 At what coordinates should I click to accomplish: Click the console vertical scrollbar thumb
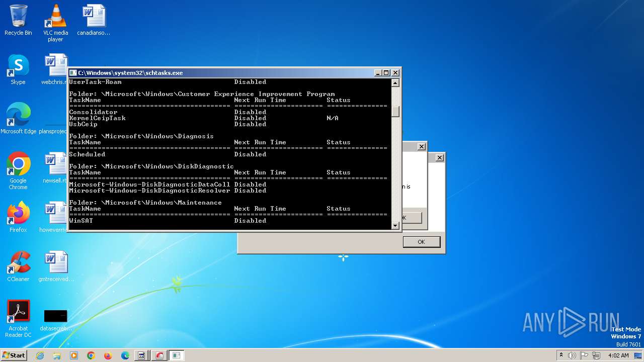(395, 112)
